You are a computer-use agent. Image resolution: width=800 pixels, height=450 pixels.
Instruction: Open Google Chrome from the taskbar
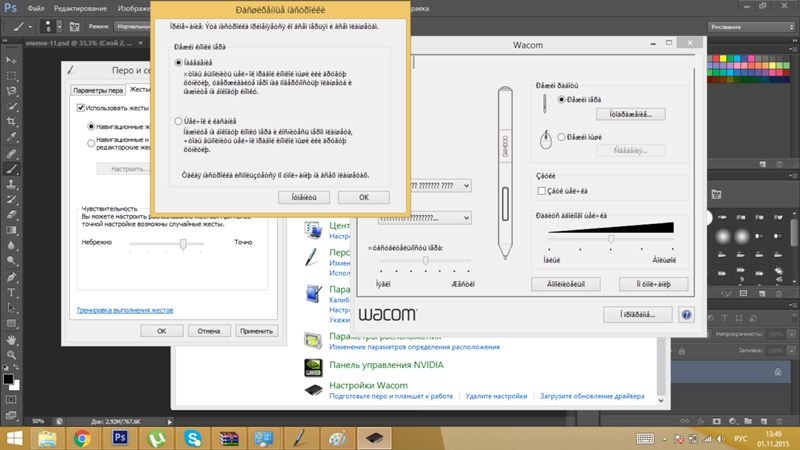(x=82, y=438)
